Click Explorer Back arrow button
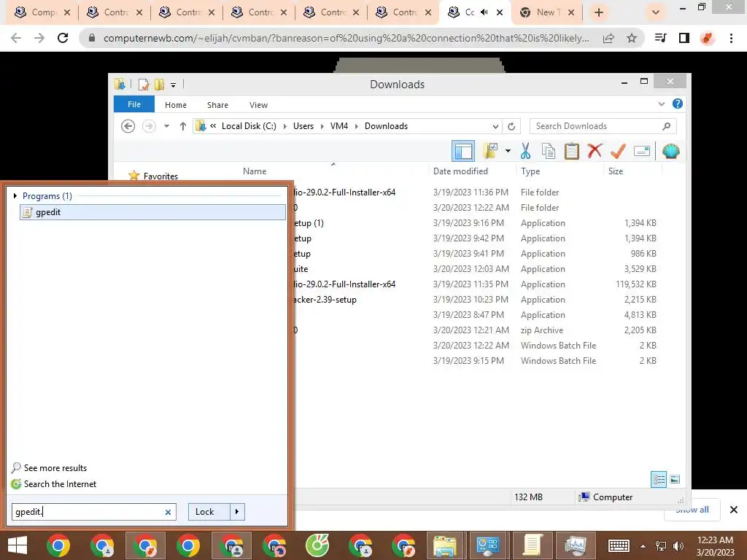747x560 pixels. (x=128, y=126)
